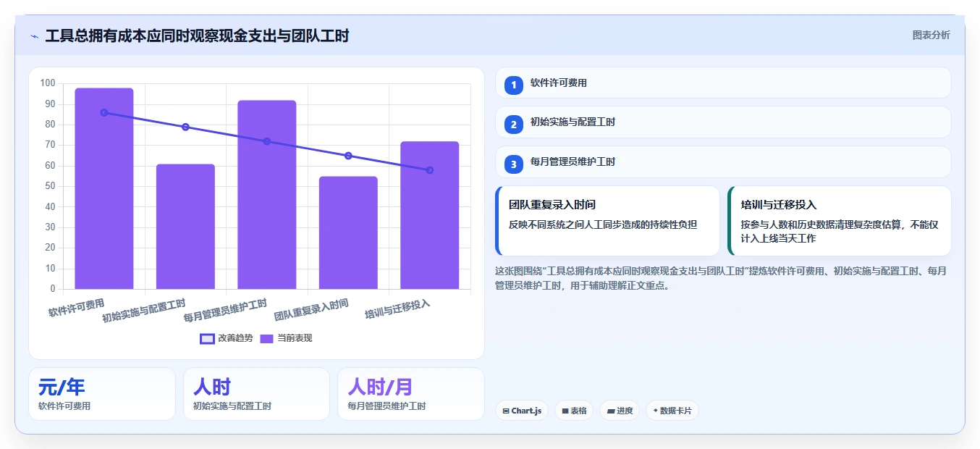The image size is (980, 449).
Task: Click the 图表分析 label in the header
Action: point(931,35)
